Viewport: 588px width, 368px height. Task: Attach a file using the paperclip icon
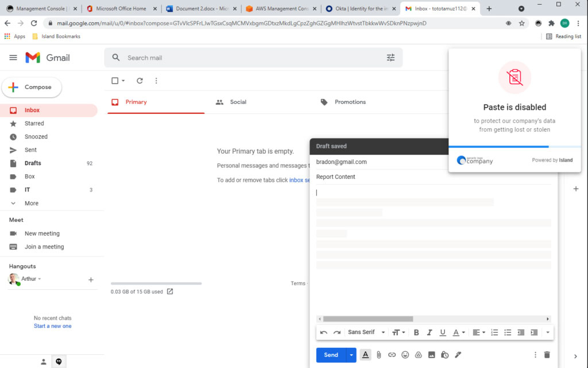pos(379,355)
